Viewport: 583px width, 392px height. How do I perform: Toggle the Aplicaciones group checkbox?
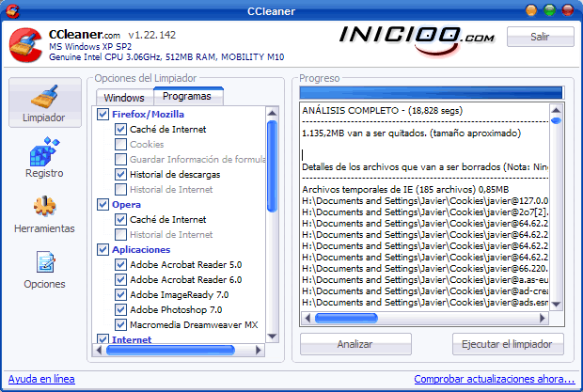tap(102, 249)
